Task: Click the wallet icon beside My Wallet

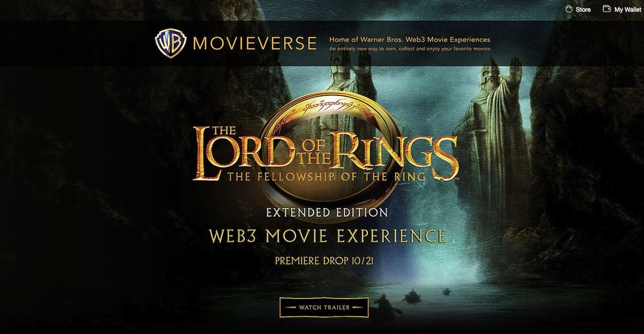Action: click(607, 9)
